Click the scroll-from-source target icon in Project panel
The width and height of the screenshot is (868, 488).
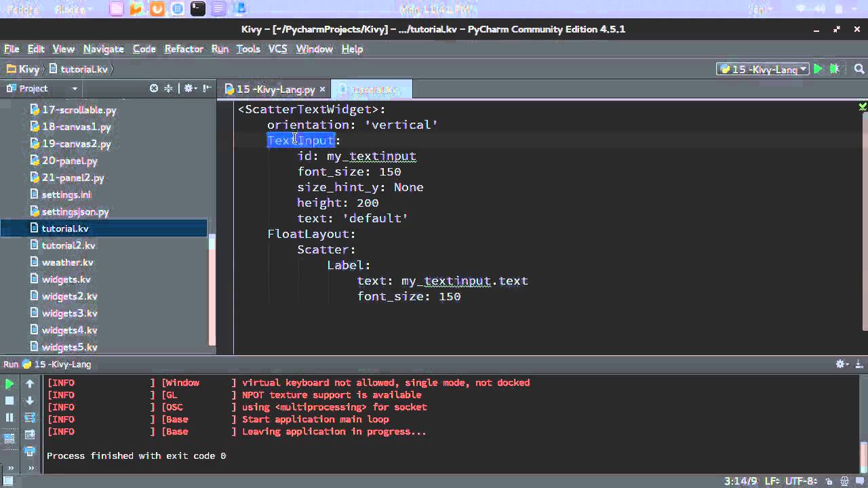154,88
